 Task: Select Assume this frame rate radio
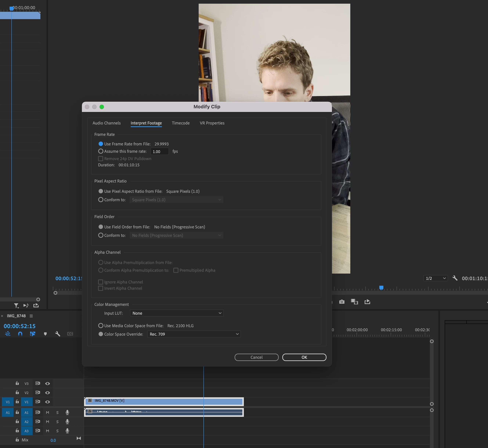(101, 151)
